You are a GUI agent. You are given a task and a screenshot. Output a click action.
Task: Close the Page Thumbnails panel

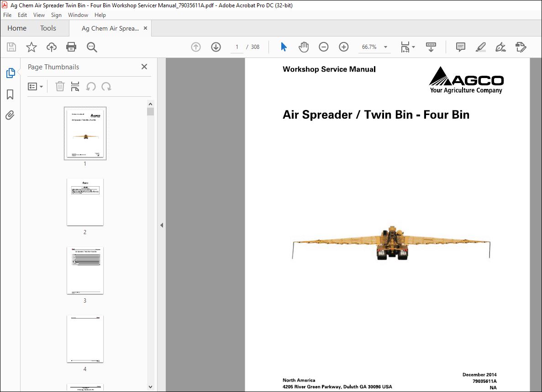click(x=144, y=67)
